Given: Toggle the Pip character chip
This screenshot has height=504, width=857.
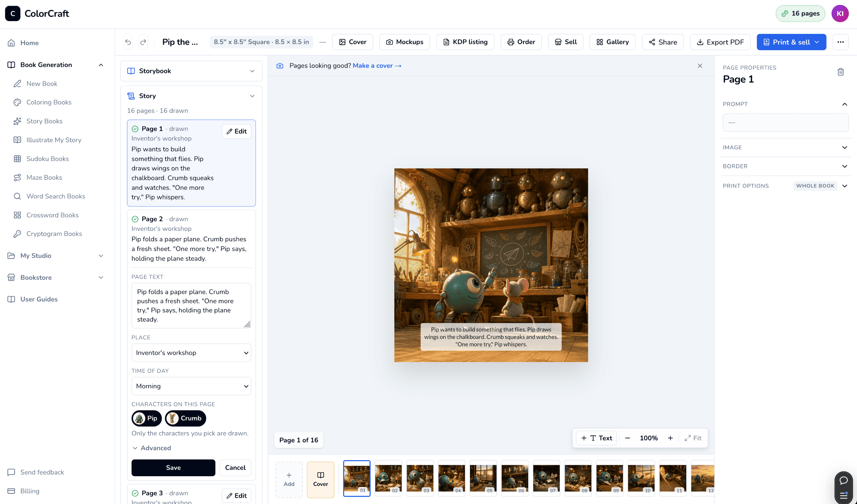Looking at the screenshot, I should [x=147, y=418].
